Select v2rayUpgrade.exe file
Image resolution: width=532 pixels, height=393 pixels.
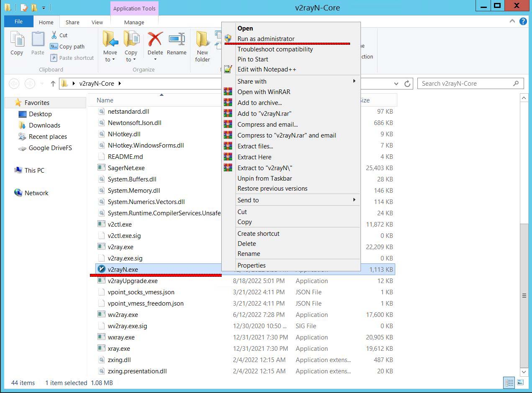point(133,281)
